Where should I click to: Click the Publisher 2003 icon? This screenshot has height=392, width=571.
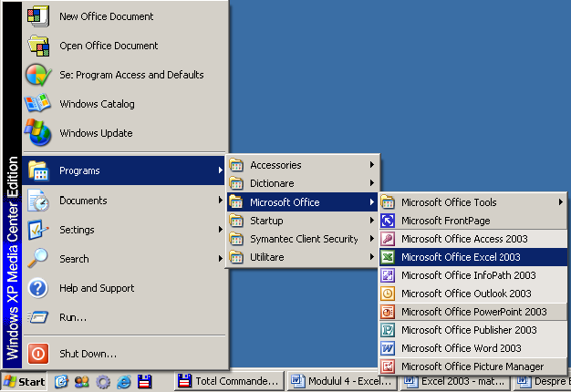388,330
